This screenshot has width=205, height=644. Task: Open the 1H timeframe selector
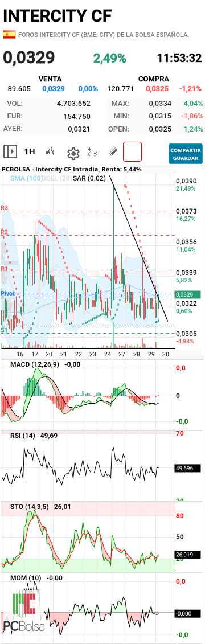30,152
